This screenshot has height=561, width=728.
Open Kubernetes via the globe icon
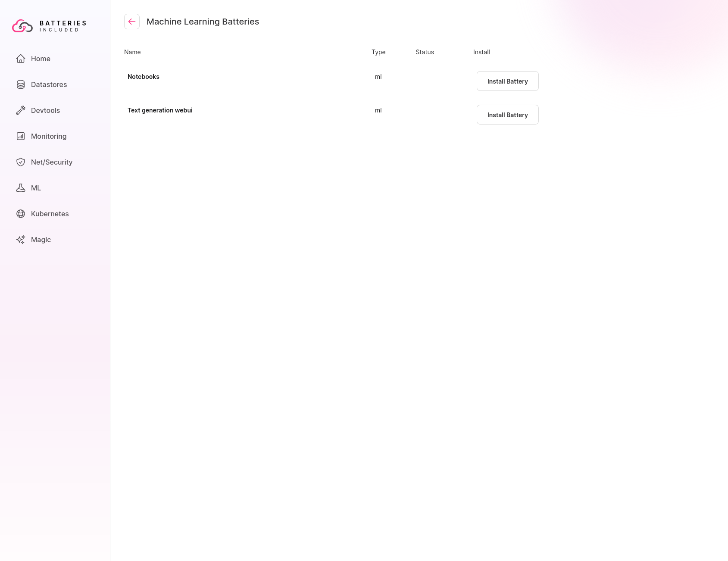click(x=21, y=214)
